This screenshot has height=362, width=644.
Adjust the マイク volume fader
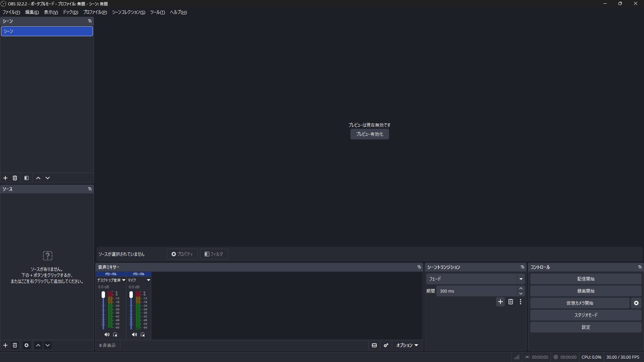(131, 295)
